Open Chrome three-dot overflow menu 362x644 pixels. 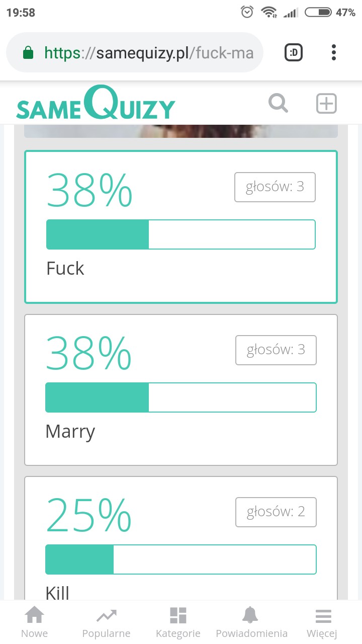click(x=334, y=52)
